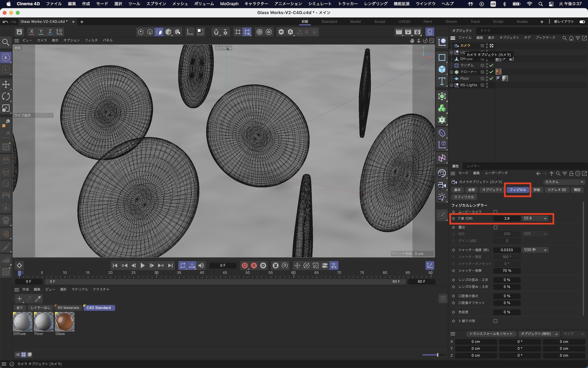
Task: Switch to the 詳細 camera tab
Action: [x=537, y=190]
